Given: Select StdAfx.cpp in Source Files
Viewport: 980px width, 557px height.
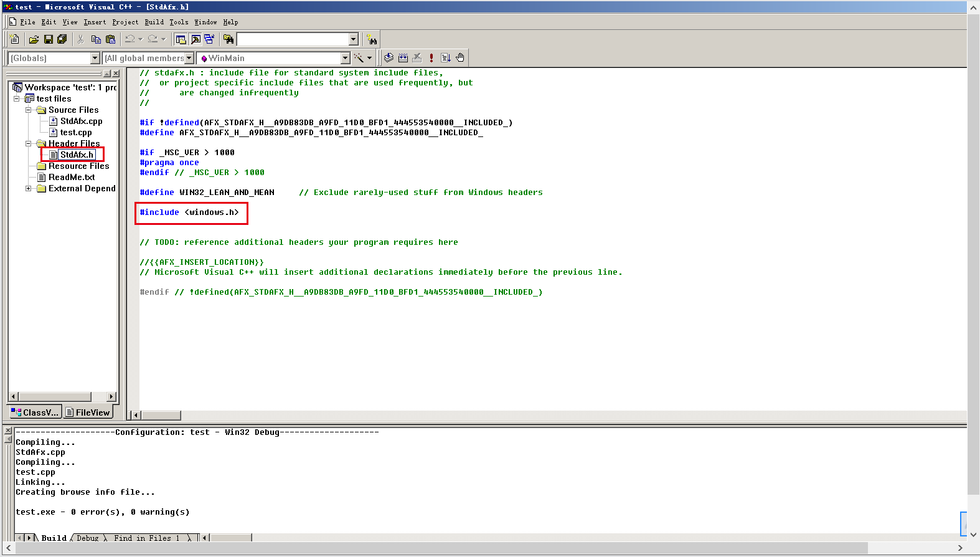Looking at the screenshot, I should 81,121.
